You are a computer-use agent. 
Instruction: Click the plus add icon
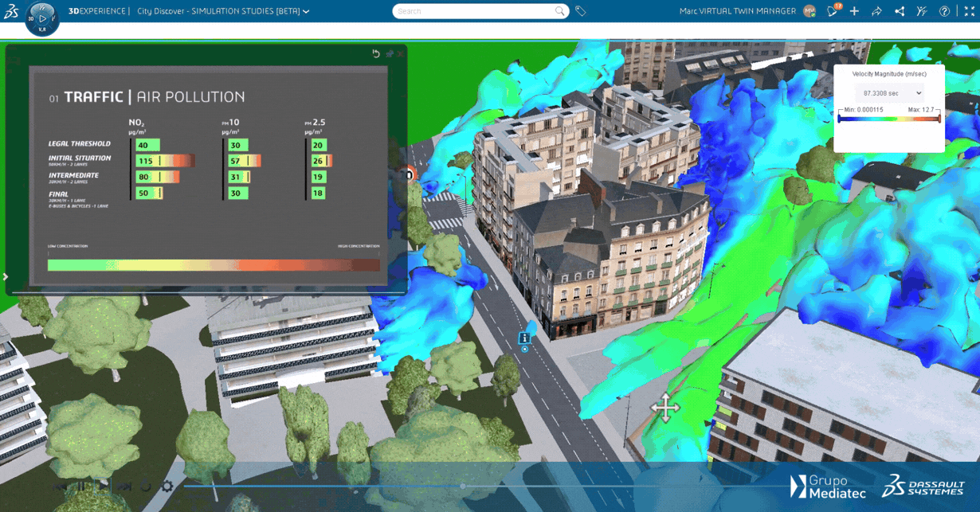pyautogui.click(x=854, y=11)
